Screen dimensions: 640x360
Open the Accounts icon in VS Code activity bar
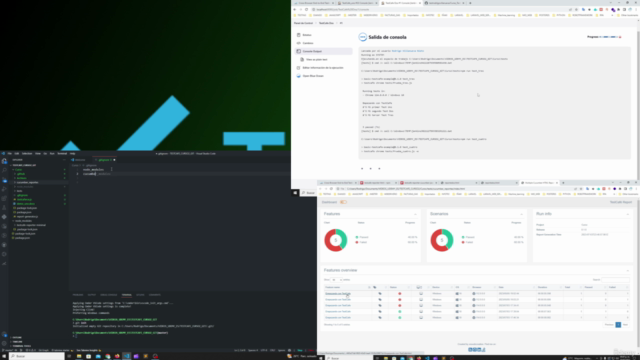click(4, 335)
